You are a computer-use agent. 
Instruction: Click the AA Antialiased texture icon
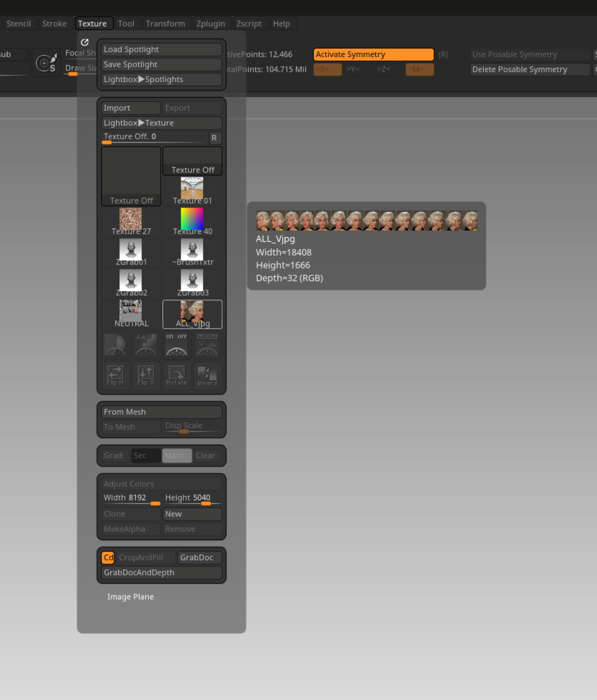[146, 345]
